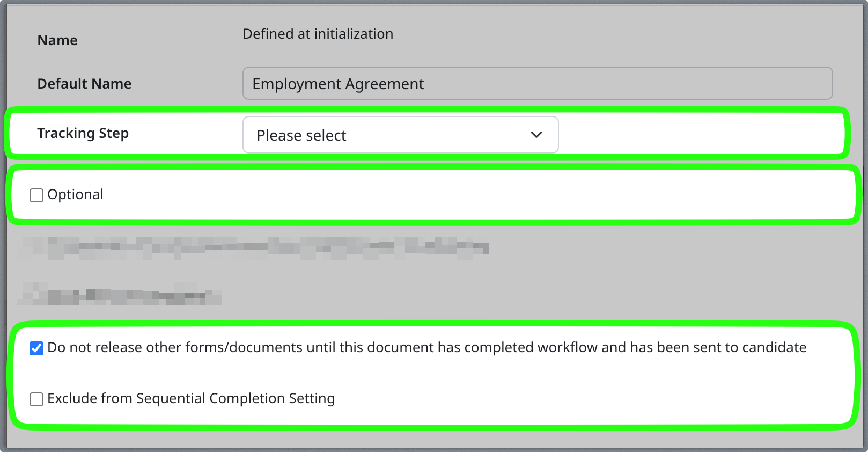Enable Exclude from Sequential Completion Setting
This screenshot has width=868, height=452.
[x=36, y=399]
